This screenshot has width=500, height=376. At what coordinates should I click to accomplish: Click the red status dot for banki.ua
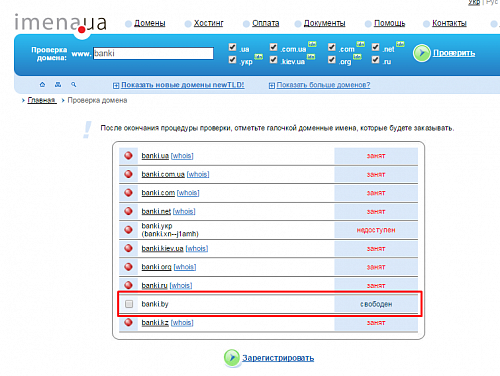pos(128,156)
